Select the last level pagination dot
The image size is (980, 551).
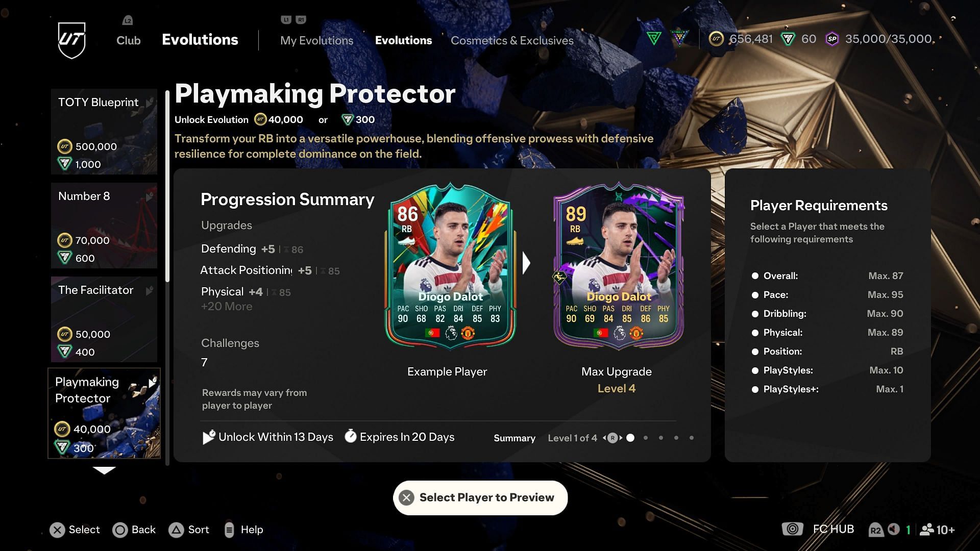[x=692, y=438]
